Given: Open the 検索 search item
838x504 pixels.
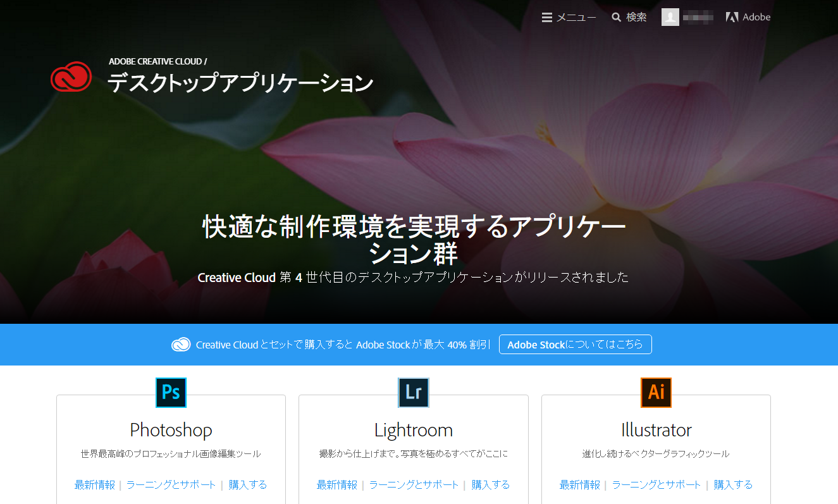Looking at the screenshot, I should pyautogui.click(x=636, y=18).
